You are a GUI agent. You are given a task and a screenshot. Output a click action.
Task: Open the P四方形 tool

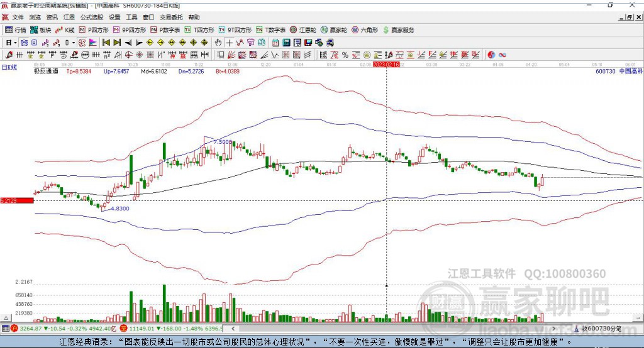click(94, 30)
